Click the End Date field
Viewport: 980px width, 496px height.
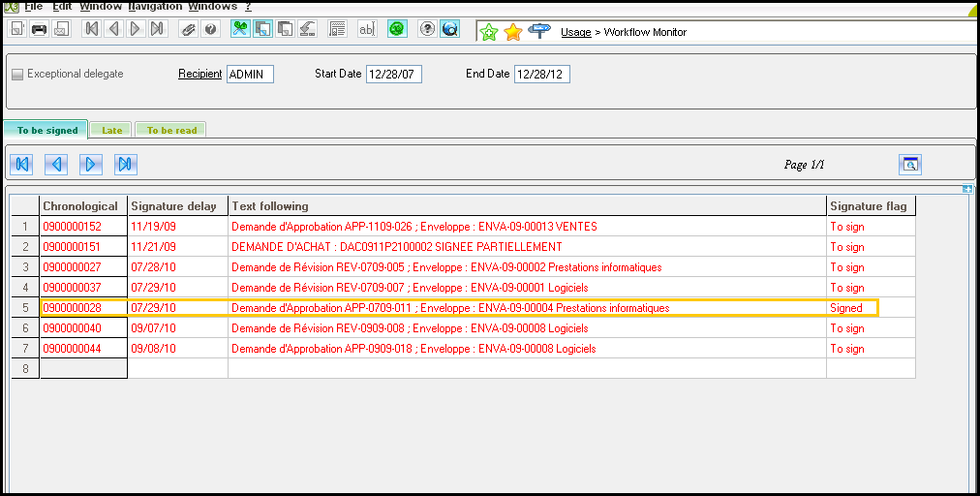pos(542,74)
